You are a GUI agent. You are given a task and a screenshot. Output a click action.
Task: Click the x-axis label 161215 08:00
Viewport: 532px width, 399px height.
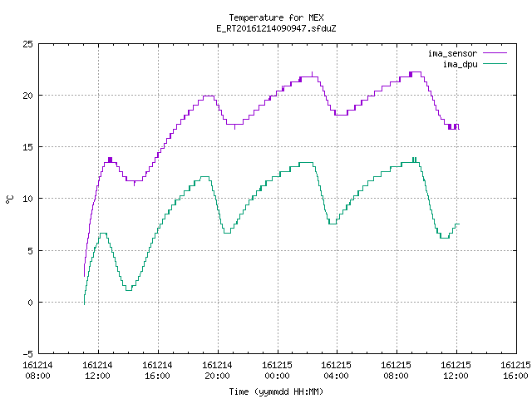(x=396, y=371)
